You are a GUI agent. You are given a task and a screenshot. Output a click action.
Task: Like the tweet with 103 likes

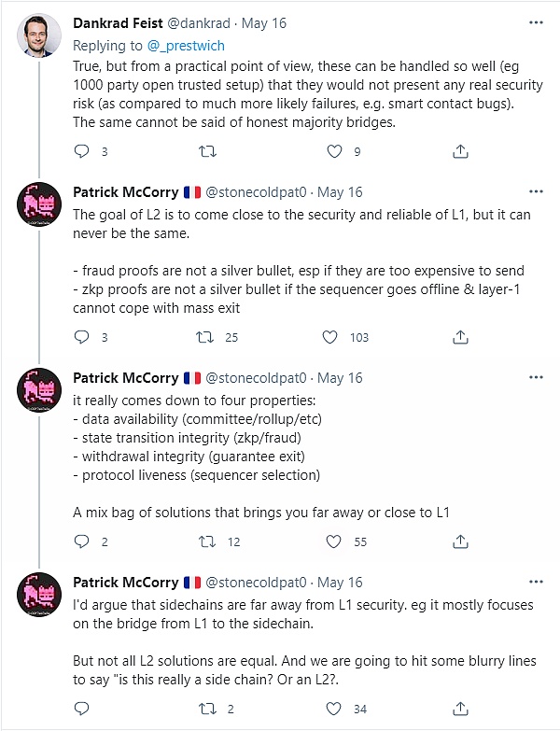coord(329,337)
